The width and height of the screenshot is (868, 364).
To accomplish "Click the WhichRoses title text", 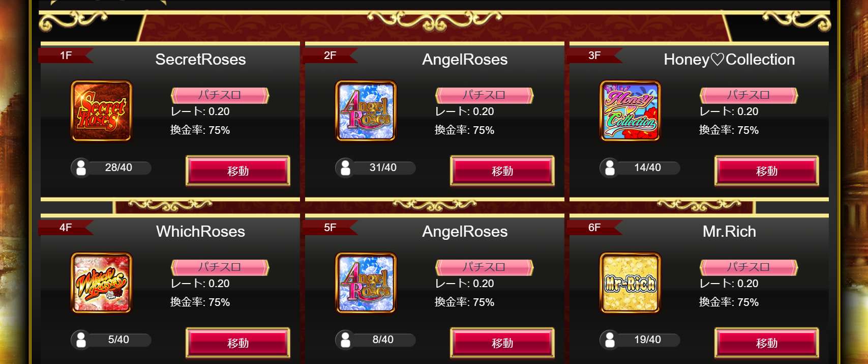I will (200, 232).
